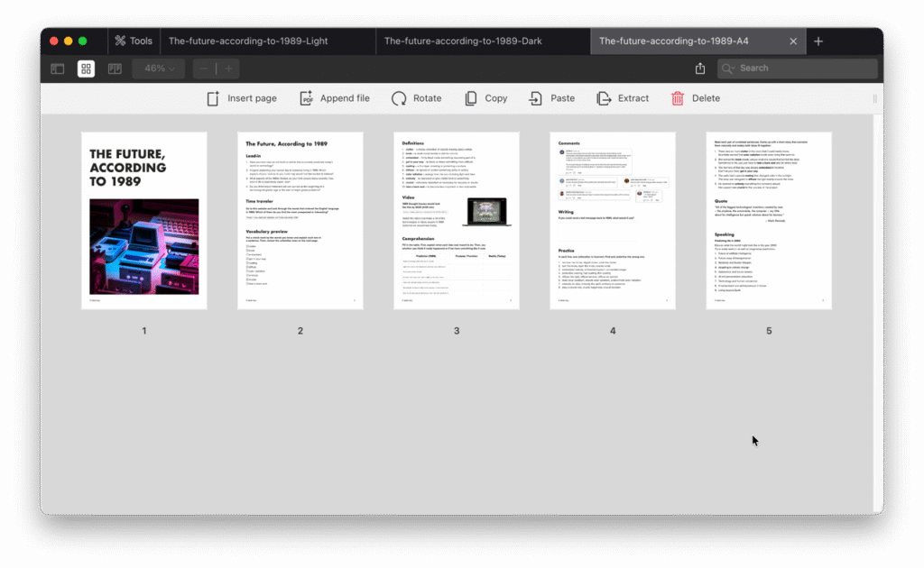
Task: Extract pages using the Extract icon
Action: pyautogui.click(x=604, y=98)
